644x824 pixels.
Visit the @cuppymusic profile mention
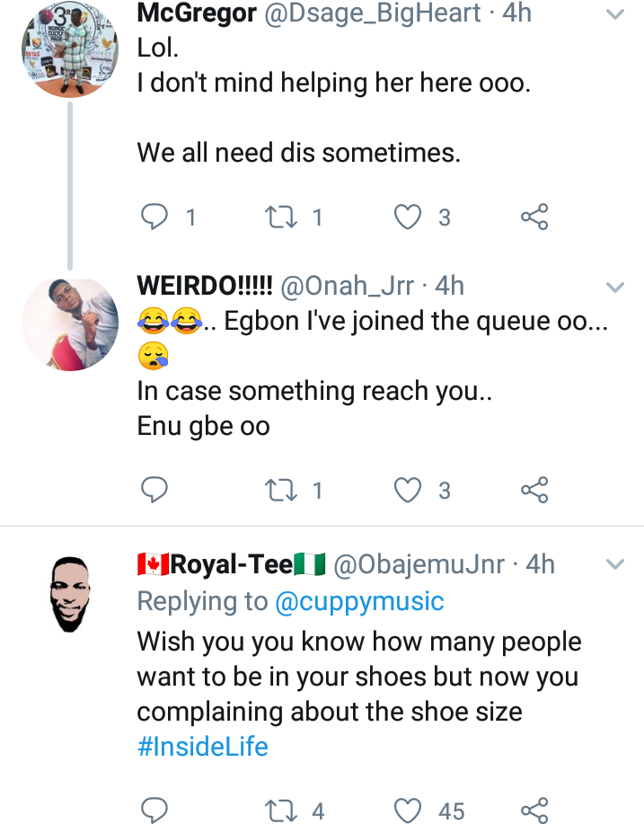[x=359, y=601]
